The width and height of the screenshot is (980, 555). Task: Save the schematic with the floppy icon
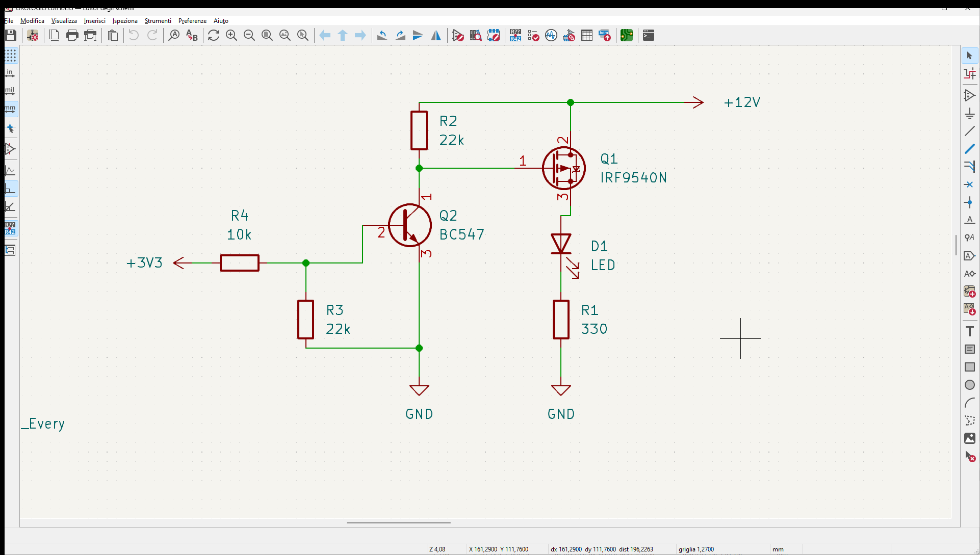point(11,35)
